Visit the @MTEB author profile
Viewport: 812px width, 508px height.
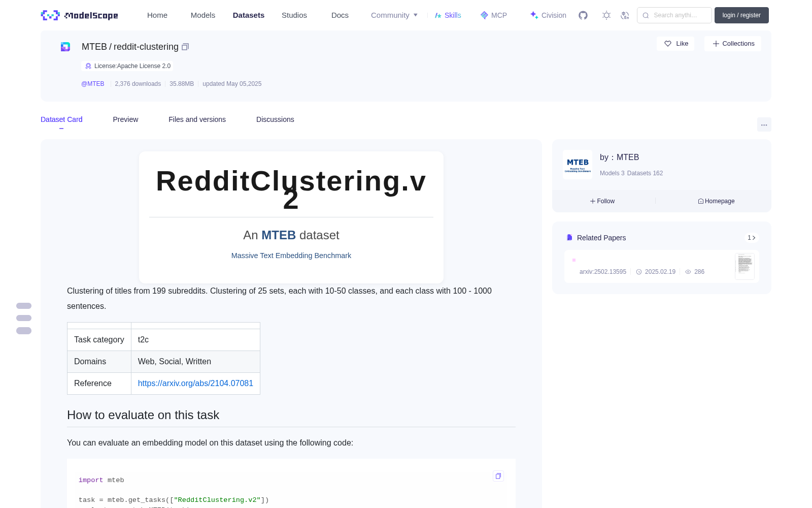tap(93, 84)
